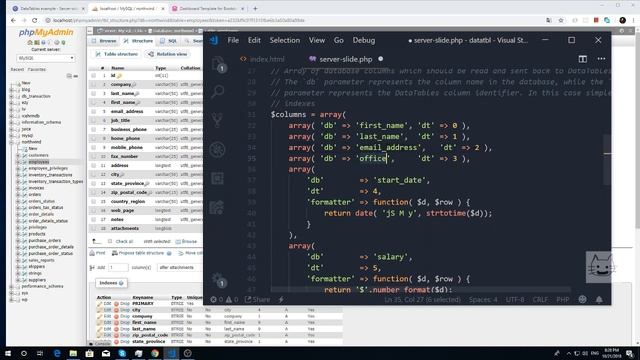
Task: Open the Windows Start menu
Action: [8, 353]
